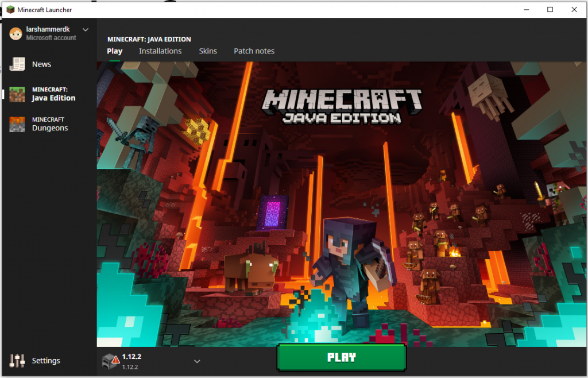The width and height of the screenshot is (588, 378).
Task: Open the News section newspaper icon
Action: coord(17,64)
